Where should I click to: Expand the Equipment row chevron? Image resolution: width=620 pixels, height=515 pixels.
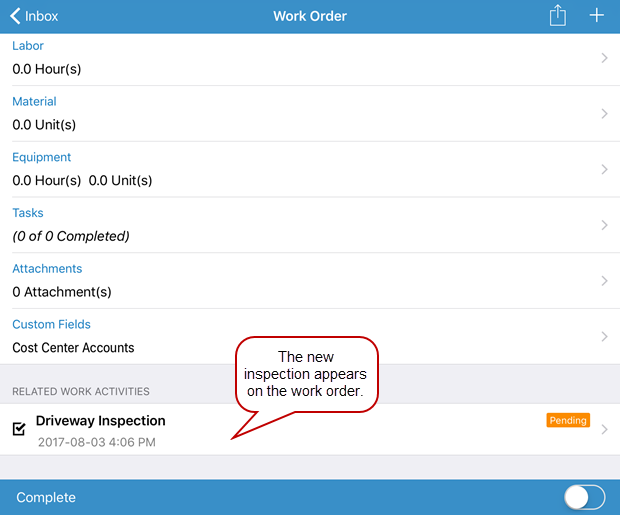point(604,170)
